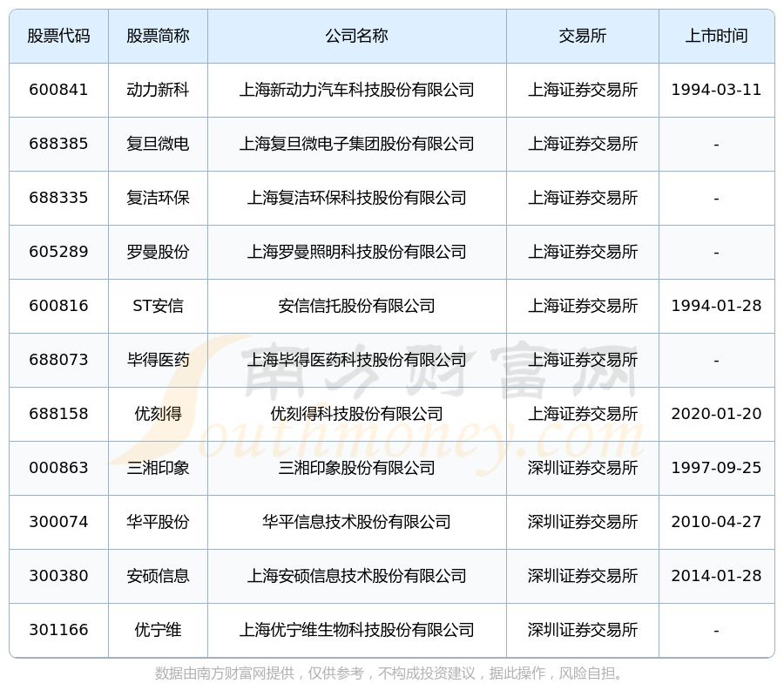
Task: Click listing date 1994-03-11
Action: click(717, 90)
